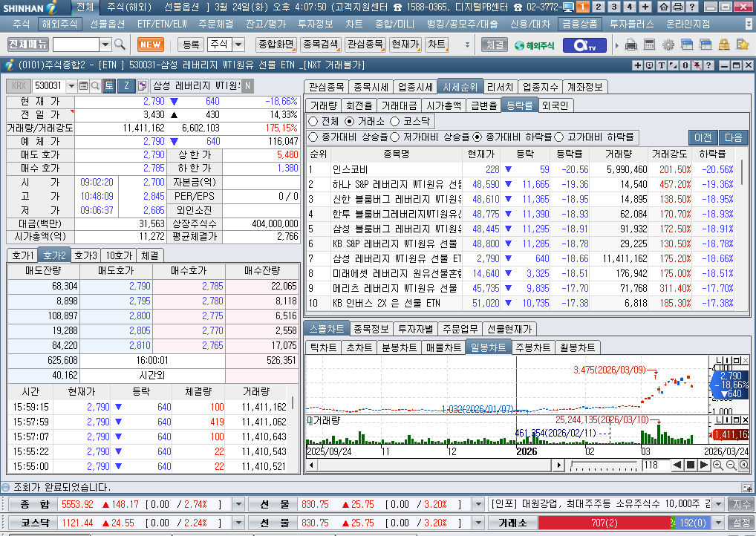
Task: Click the crossed-out pin icon in the title bar
Action: click(697, 65)
